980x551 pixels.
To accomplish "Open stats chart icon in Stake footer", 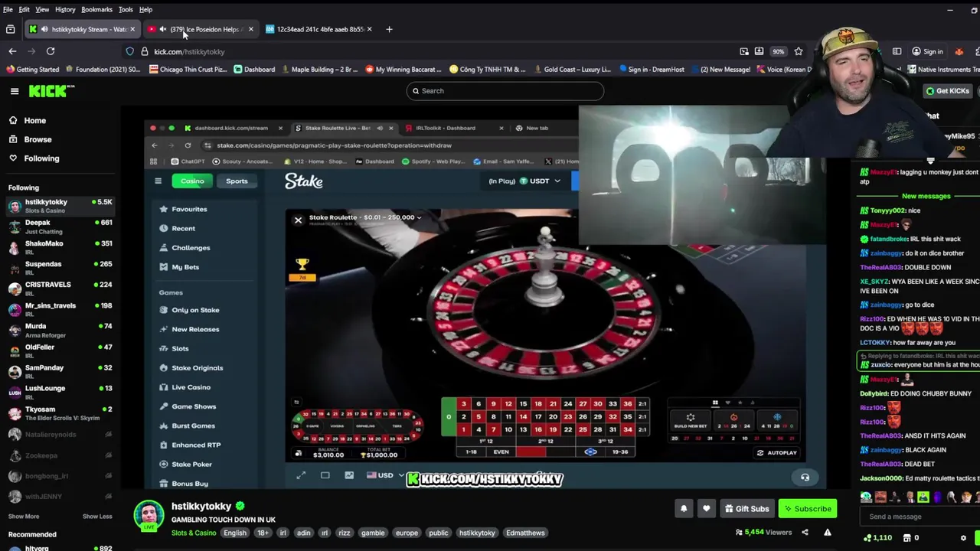I will point(349,475).
